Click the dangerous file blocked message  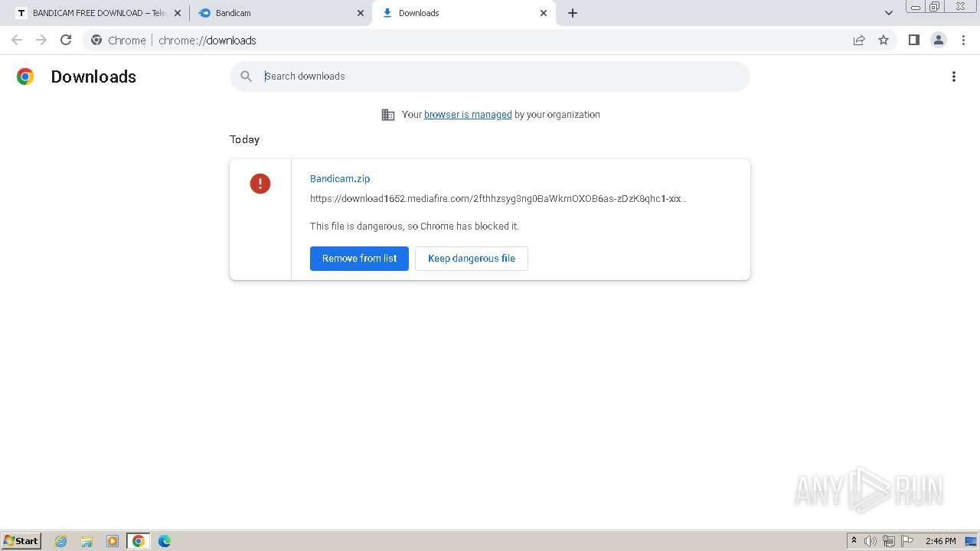414,226
